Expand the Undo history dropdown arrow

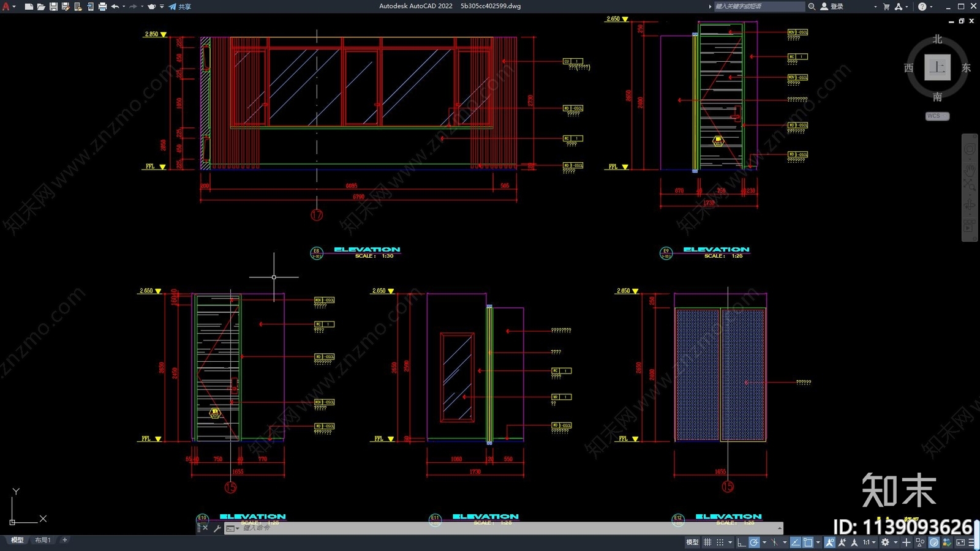click(124, 6)
